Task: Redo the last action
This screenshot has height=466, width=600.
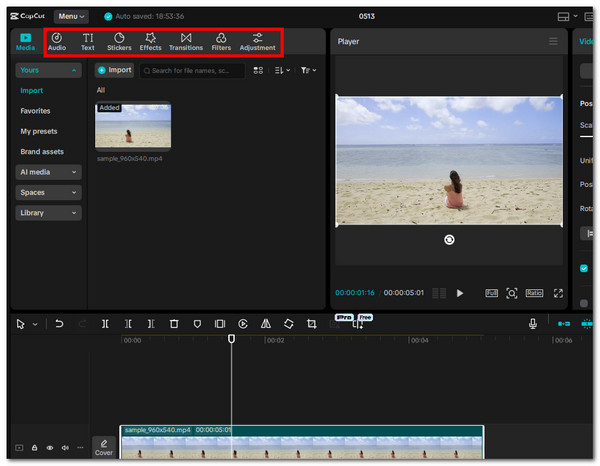Action: 82,324
